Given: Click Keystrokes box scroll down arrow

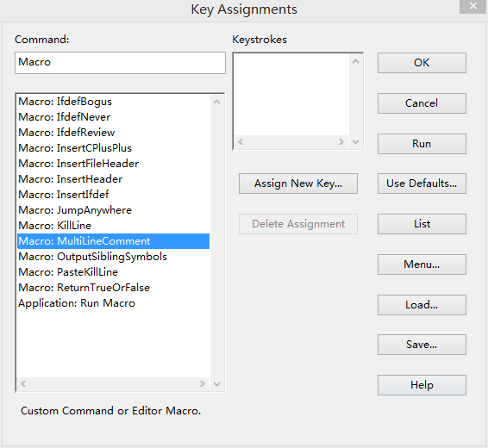Looking at the screenshot, I should coord(356,142).
